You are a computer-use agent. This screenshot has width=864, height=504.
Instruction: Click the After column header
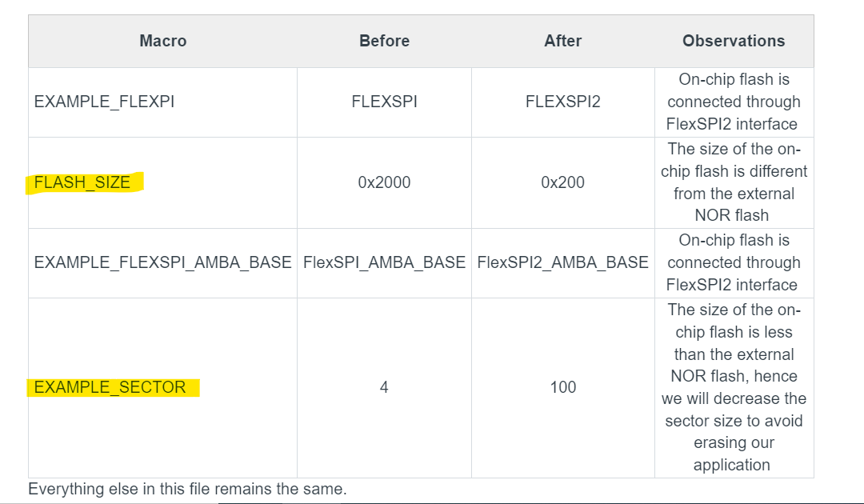[562, 41]
